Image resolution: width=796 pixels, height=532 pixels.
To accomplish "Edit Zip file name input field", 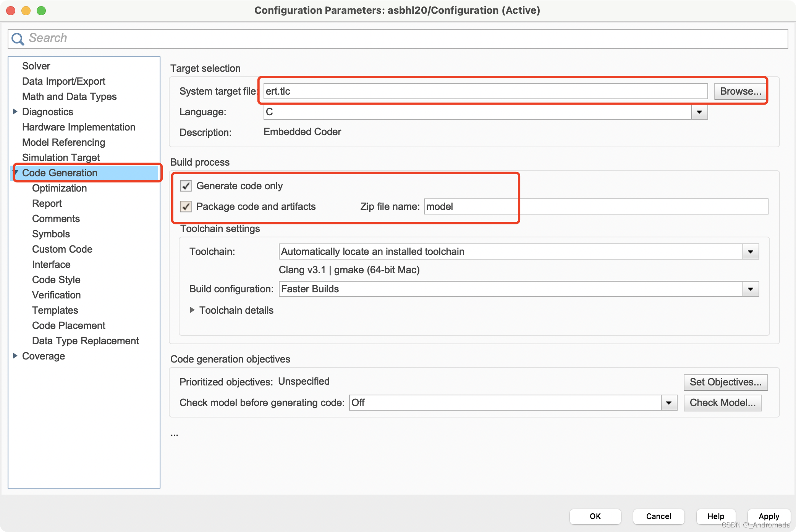I will pos(594,206).
